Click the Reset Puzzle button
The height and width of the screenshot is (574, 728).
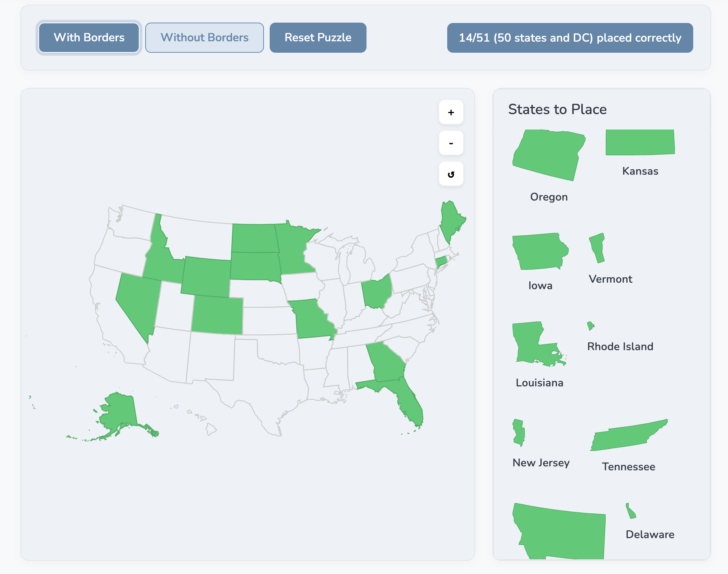[x=318, y=37]
